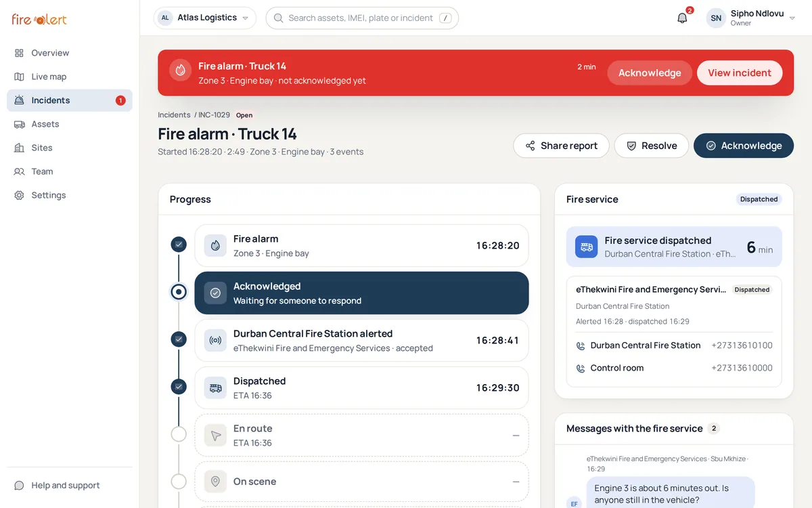Viewport: 812px width, 508px height.
Task: Expand the Sipho Ndlovu account menu
Action: 751,18
